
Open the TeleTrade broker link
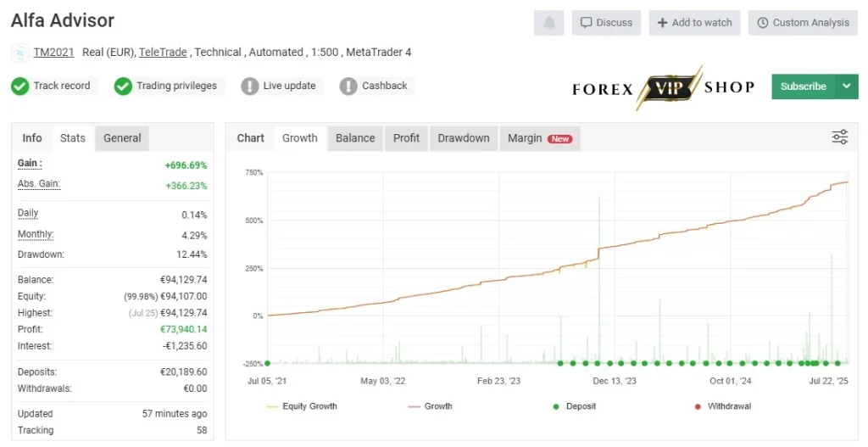click(x=163, y=52)
